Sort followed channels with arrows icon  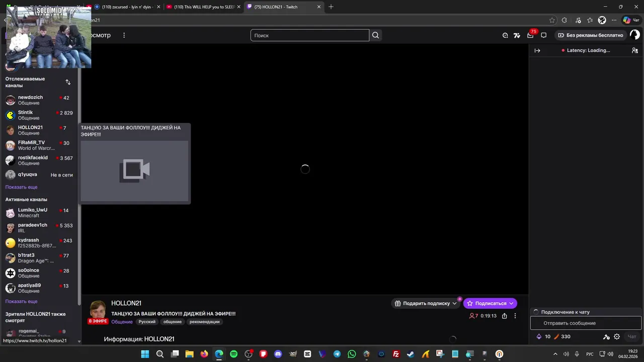pyautogui.click(x=68, y=82)
